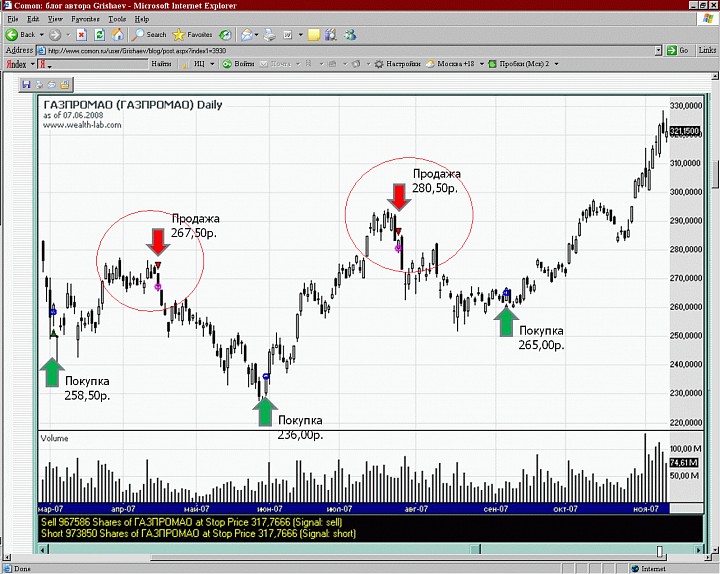Click the Войти login button
The width and height of the screenshot is (720, 574).
coord(239,64)
